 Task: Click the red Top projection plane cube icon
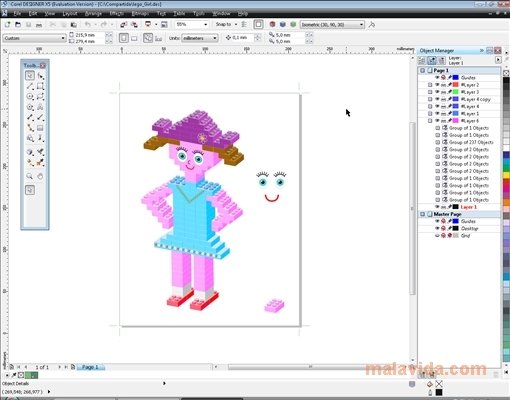click(272, 24)
